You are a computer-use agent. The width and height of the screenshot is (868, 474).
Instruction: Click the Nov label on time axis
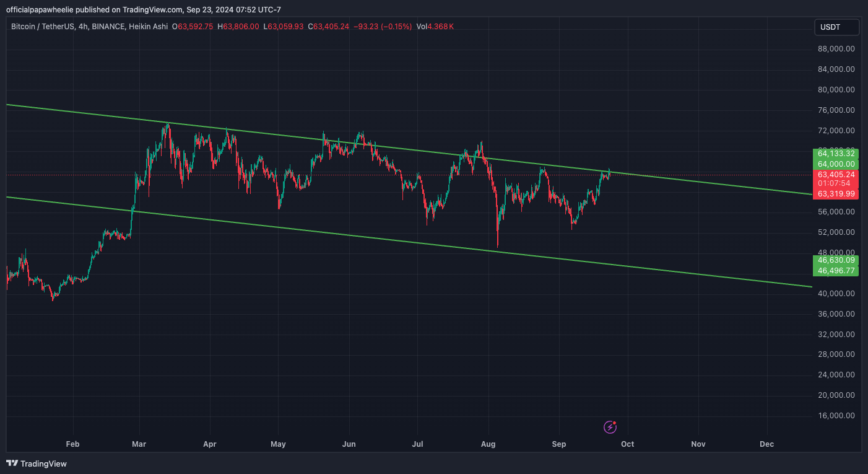698,444
